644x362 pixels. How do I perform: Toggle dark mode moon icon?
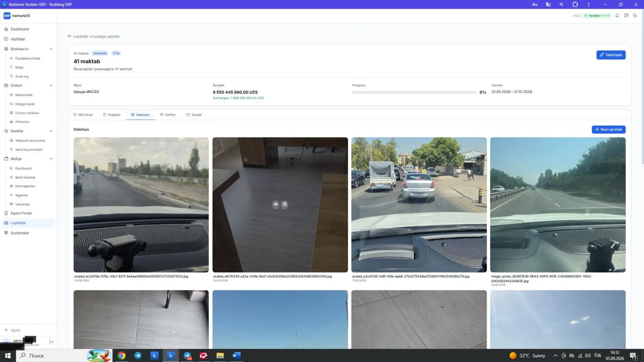pyautogui.click(x=635, y=16)
